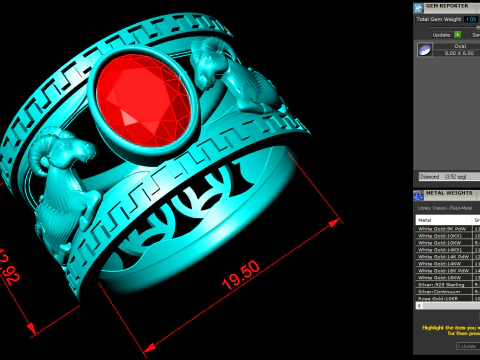Click the Calculate button
The image size is (480, 360).
[x=468, y=346]
